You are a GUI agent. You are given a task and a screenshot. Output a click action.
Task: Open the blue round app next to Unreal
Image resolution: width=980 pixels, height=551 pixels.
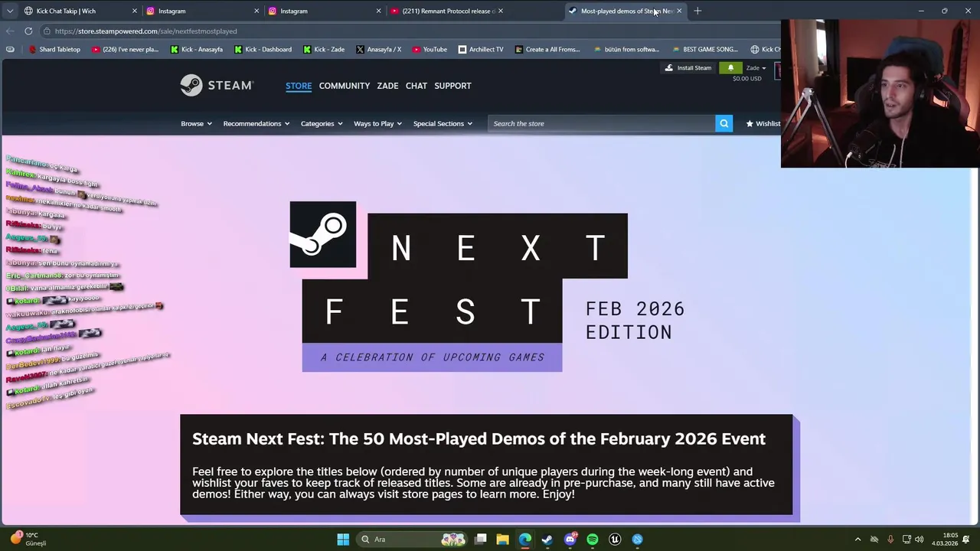click(637, 540)
